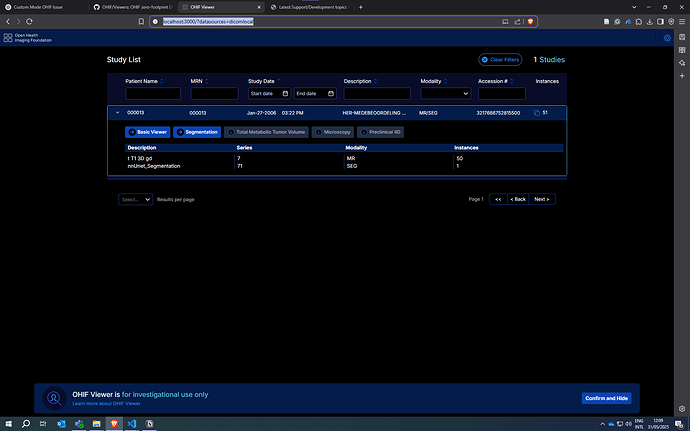This screenshot has height=431, width=690.
Task: Open the browser downloads icon
Action: [x=650, y=22]
